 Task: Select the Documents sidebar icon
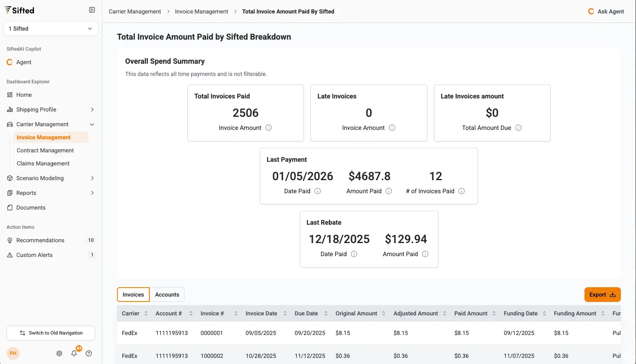point(10,208)
